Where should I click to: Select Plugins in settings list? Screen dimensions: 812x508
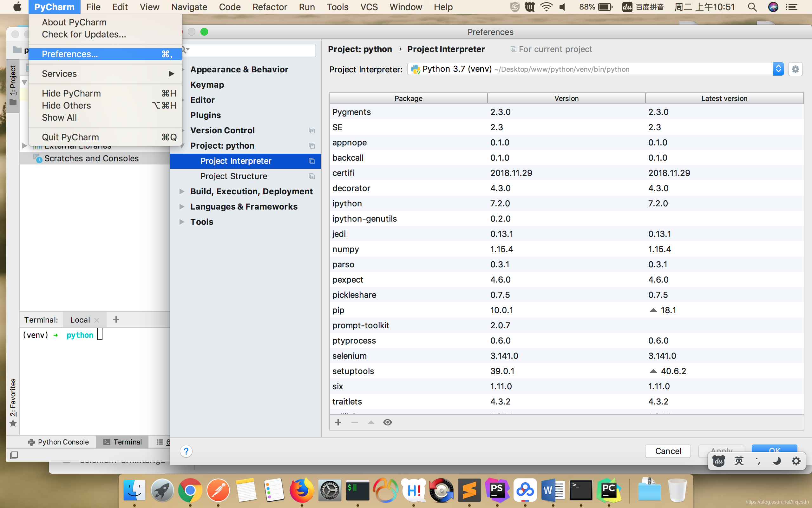pyautogui.click(x=245, y=115)
